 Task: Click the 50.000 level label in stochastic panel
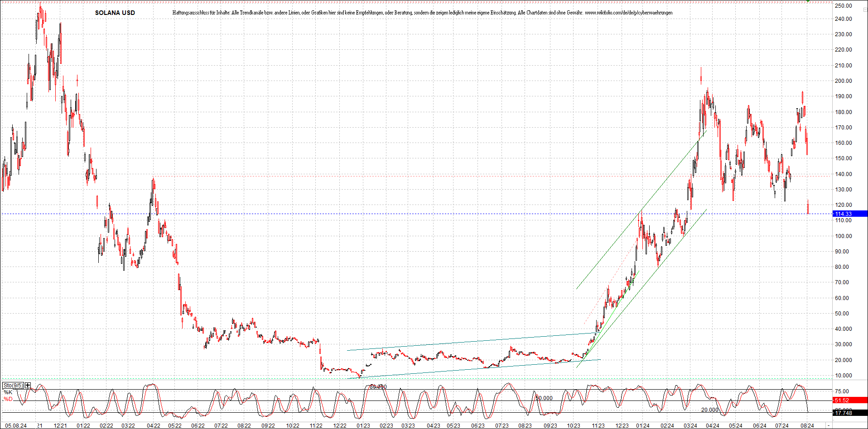pos(544,398)
